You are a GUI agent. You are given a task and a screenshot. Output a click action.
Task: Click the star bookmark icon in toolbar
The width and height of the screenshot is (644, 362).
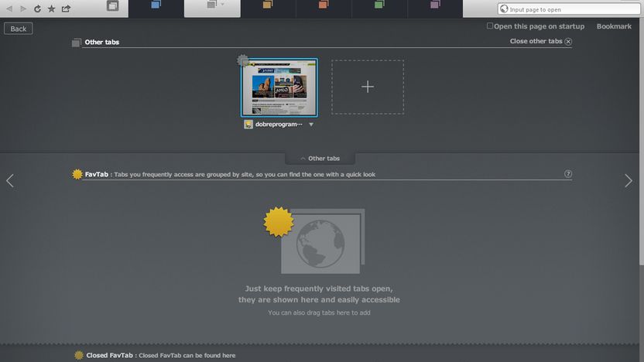pyautogui.click(x=51, y=9)
